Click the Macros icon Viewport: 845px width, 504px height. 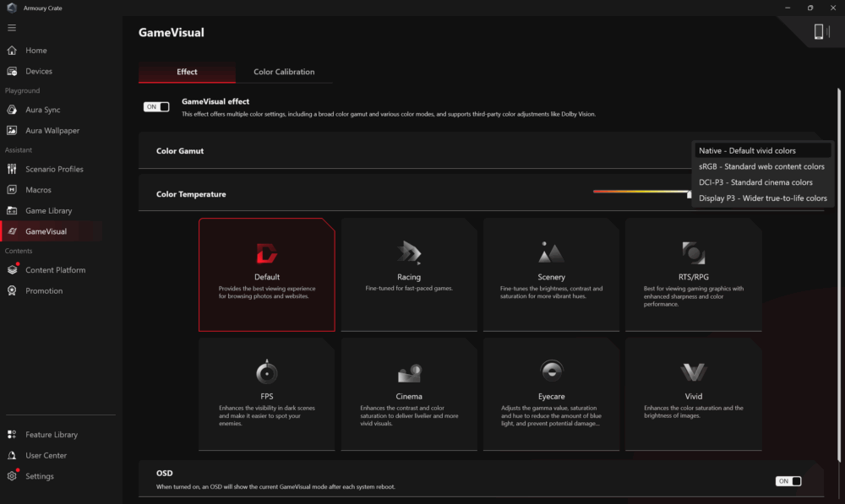[12, 190]
